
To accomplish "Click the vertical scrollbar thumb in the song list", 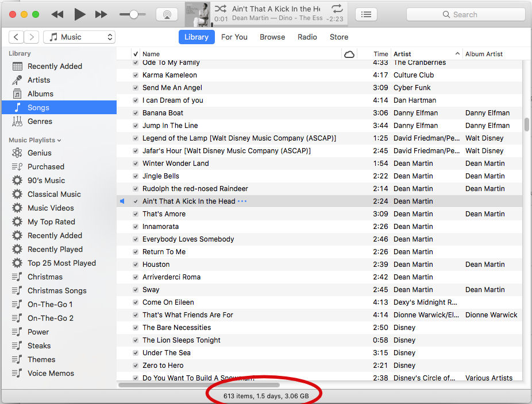I will [527, 125].
